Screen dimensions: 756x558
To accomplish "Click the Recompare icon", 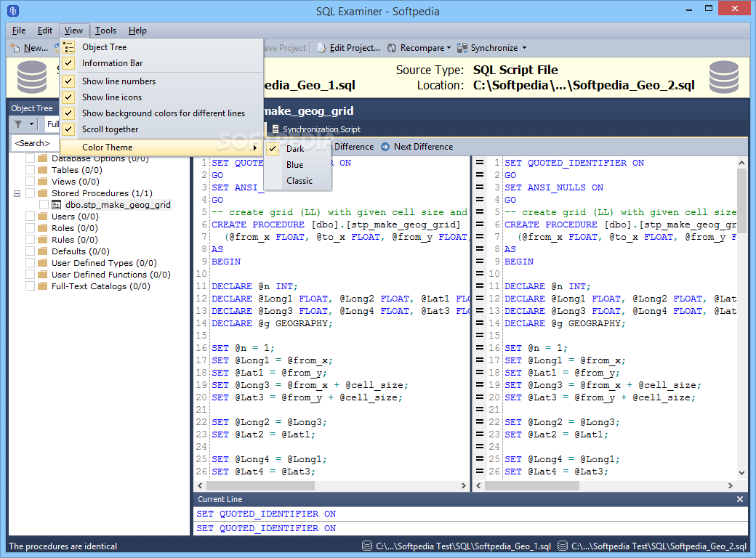I will click(392, 48).
